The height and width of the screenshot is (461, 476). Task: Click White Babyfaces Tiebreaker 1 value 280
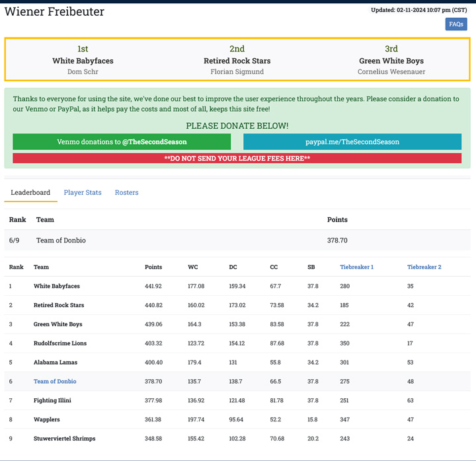[x=345, y=286]
